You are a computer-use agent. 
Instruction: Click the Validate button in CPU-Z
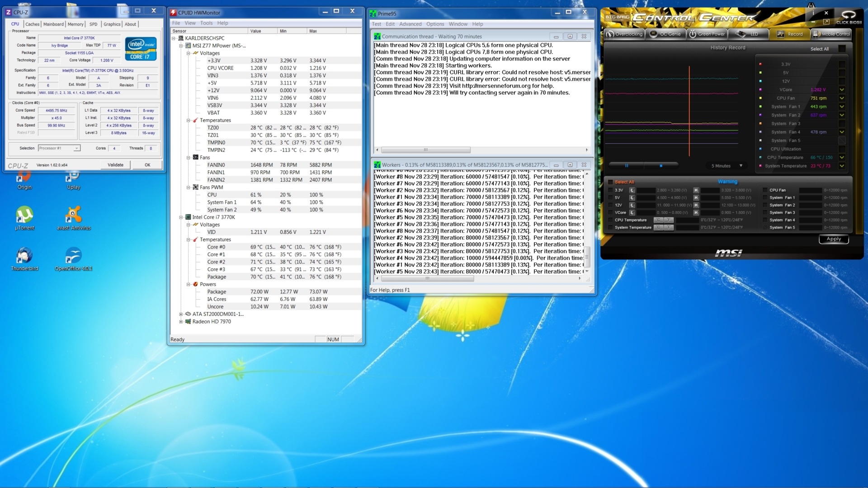115,165
